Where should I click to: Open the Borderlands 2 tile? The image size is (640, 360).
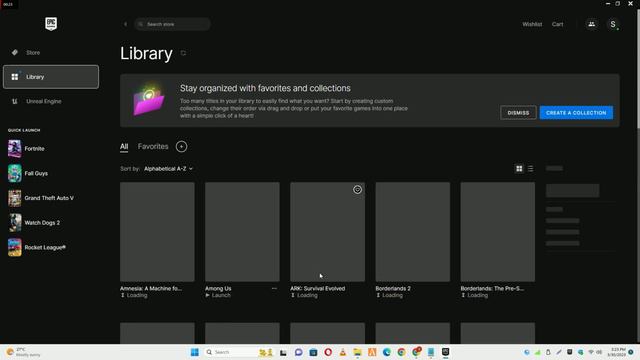click(x=413, y=232)
